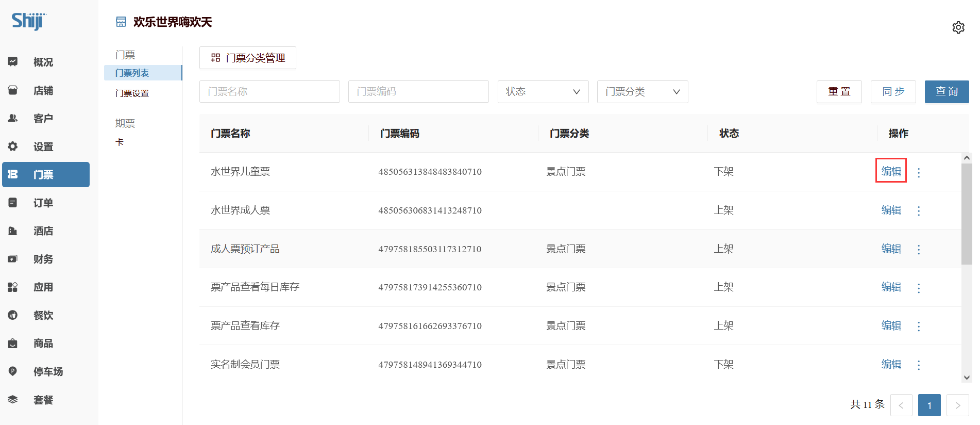Go to previous page arrow
The height and width of the screenshot is (425, 980).
tap(901, 405)
